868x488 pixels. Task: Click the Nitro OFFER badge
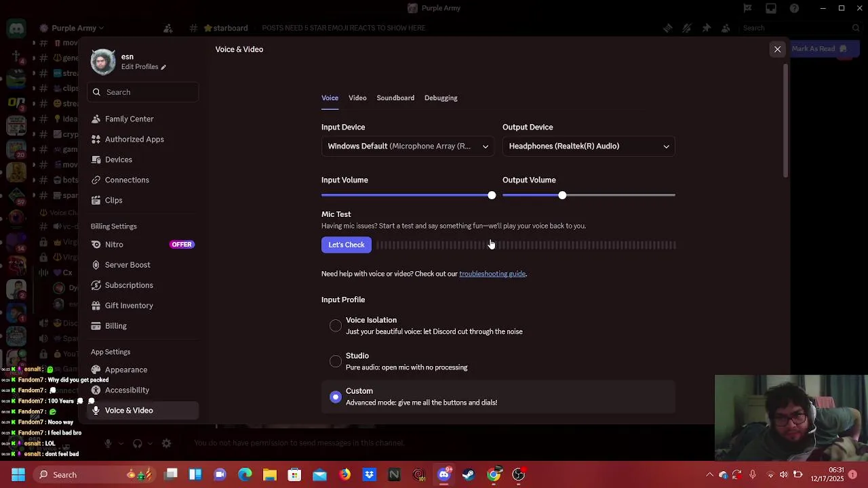(182, 244)
